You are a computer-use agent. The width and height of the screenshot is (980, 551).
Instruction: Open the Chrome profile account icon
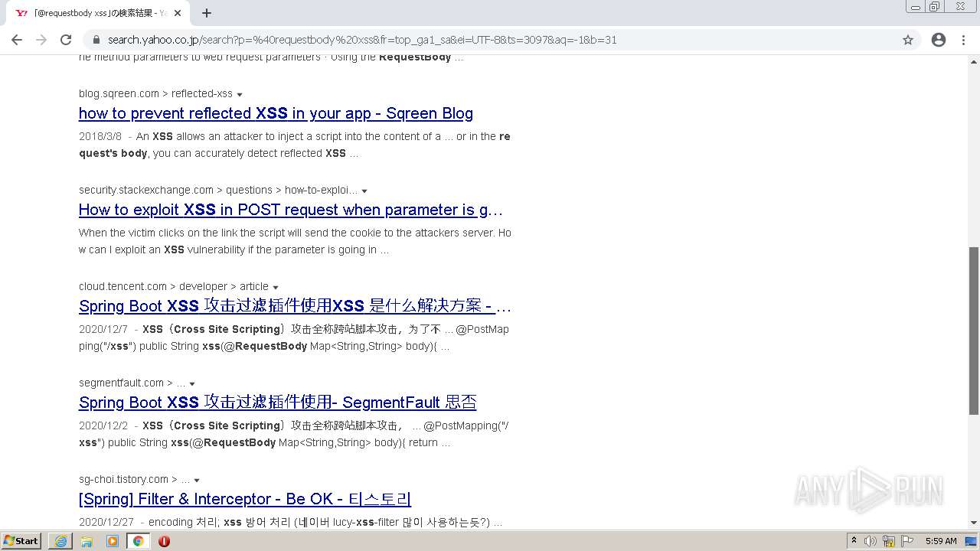click(x=939, y=40)
